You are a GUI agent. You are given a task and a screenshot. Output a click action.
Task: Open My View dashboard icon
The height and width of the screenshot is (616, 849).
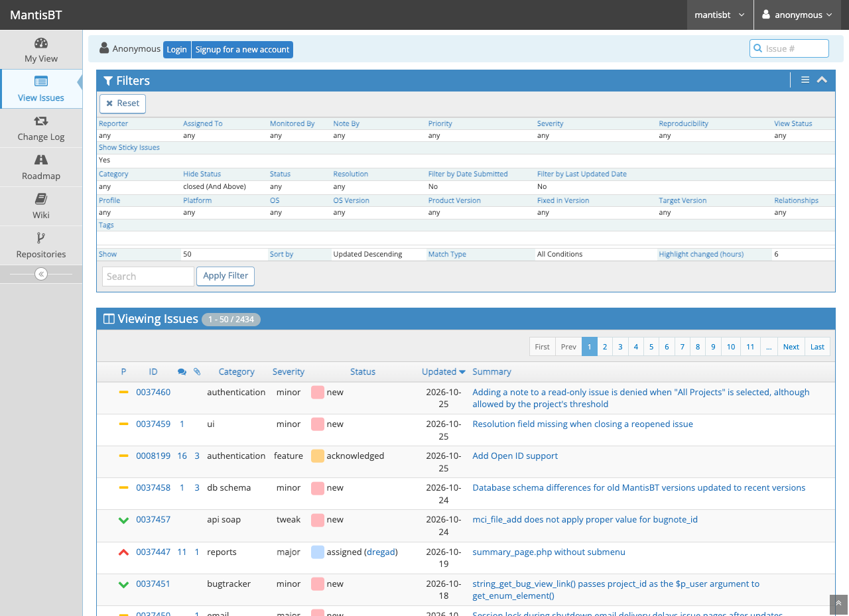(41, 44)
